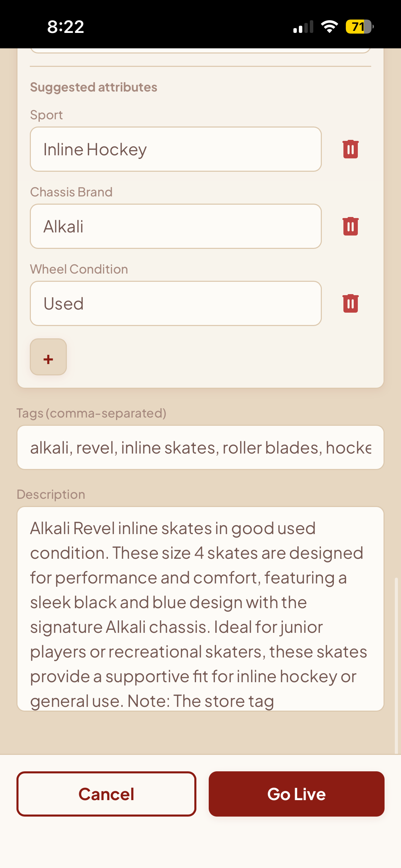
Task: Tap the trash icon beside Wheel Condition
Action: (350, 303)
